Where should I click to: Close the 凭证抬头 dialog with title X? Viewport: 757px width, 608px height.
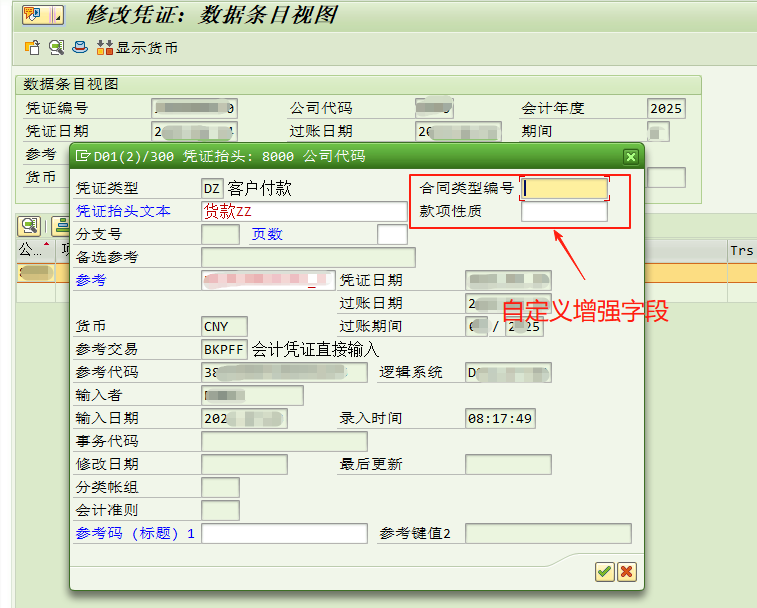click(631, 157)
